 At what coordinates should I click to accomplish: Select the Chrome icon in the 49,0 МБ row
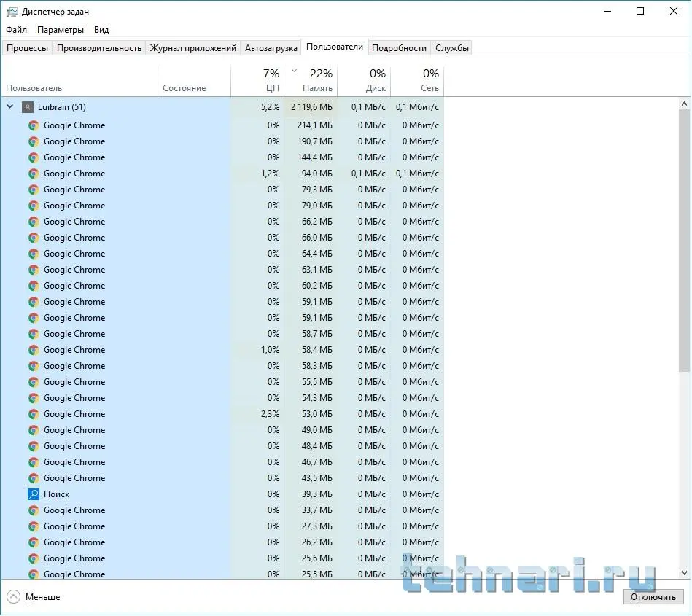point(34,430)
